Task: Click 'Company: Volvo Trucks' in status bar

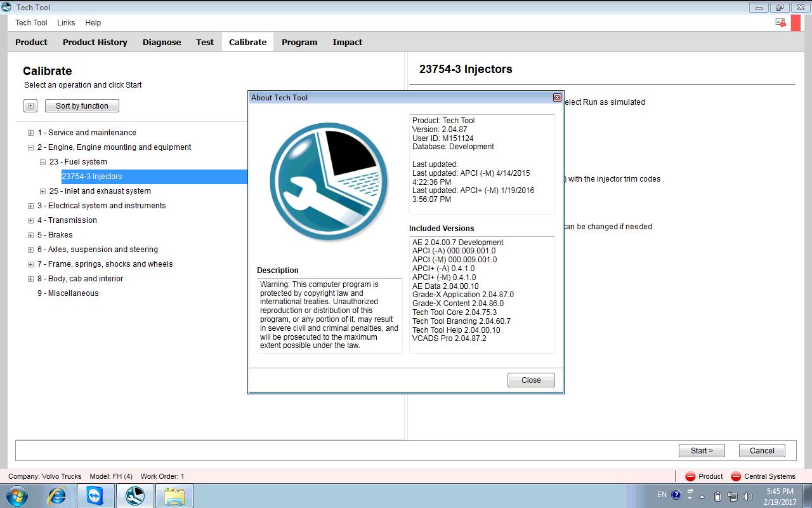Action: click(x=44, y=476)
